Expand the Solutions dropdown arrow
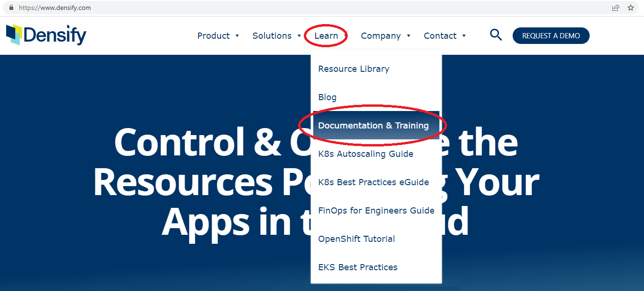 [x=299, y=36]
